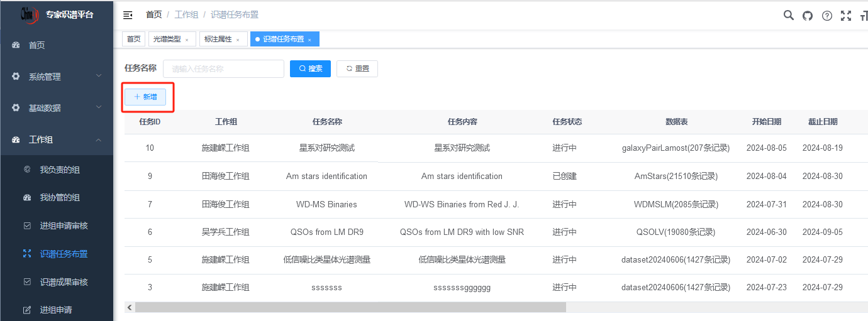
Task: Click the search magnifier icon in the header
Action: pyautogui.click(x=788, y=16)
